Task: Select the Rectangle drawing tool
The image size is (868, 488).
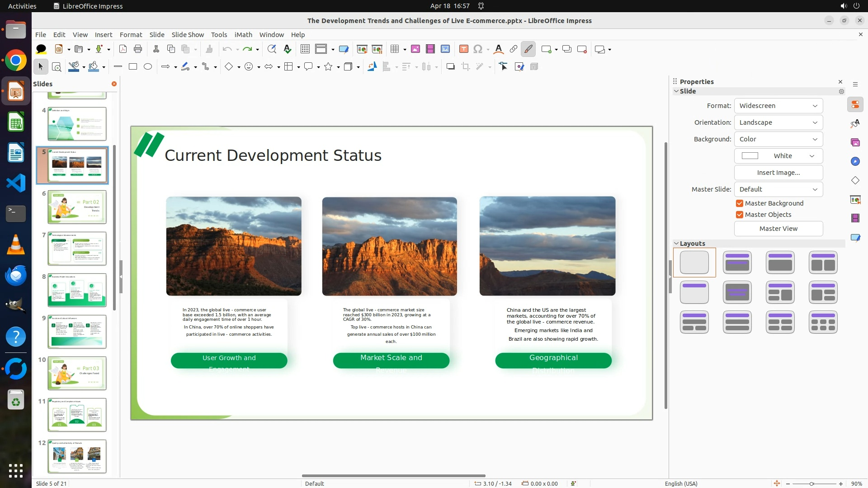Action: click(132, 67)
